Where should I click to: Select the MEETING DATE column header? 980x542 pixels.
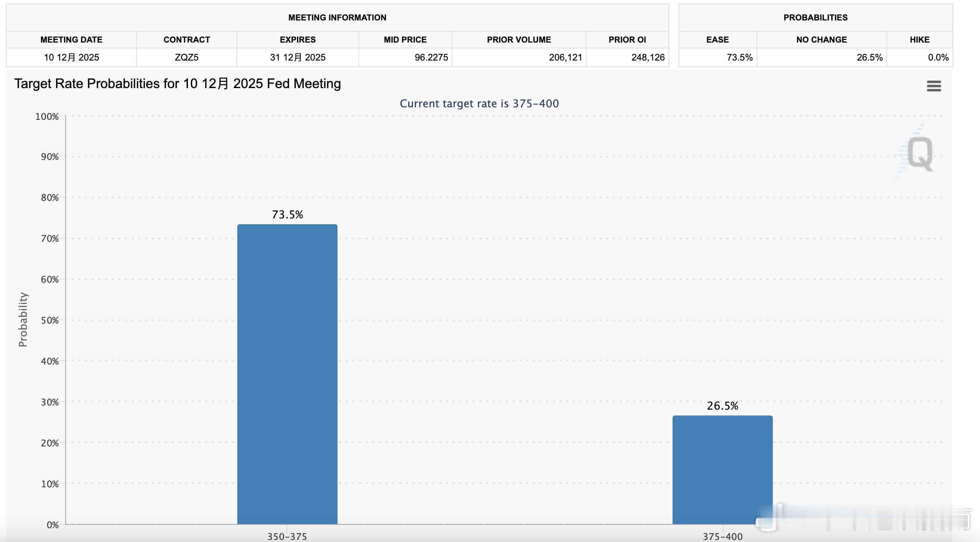point(71,40)
